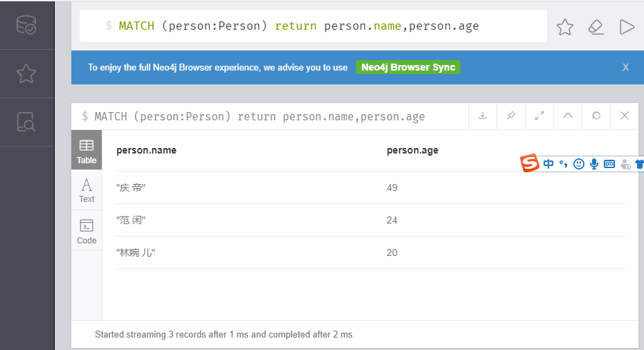Switch to the Table view tab
Image resolution: width=644 pixels, height=350 pixels.
point(87,150)
